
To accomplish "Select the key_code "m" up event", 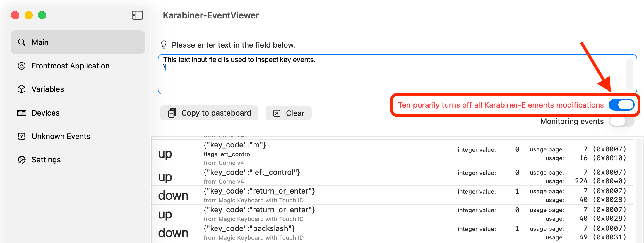I will [x=392, y=154].
